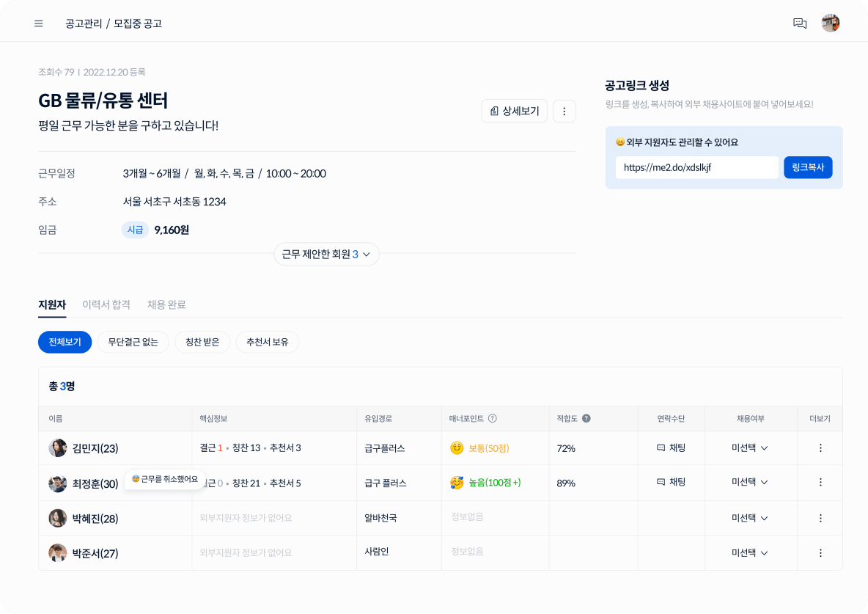Click the 적합도 help question mark icon

pos(585,418)
